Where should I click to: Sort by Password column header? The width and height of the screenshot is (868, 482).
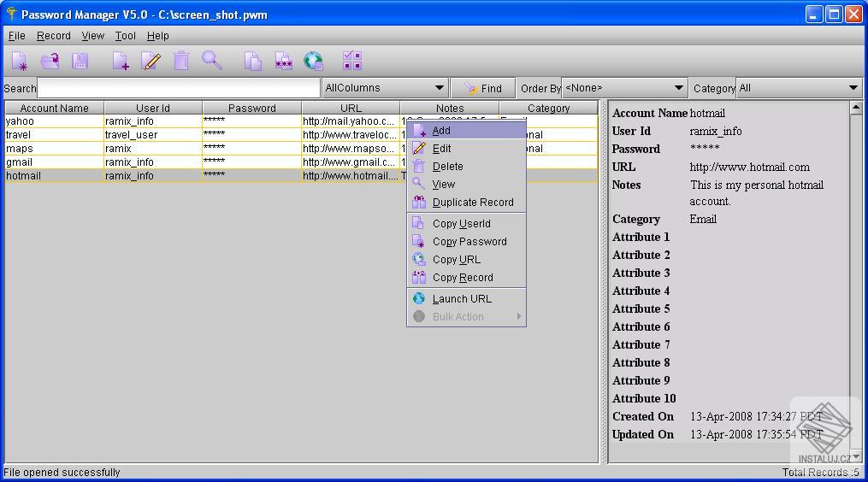point(252,108)
